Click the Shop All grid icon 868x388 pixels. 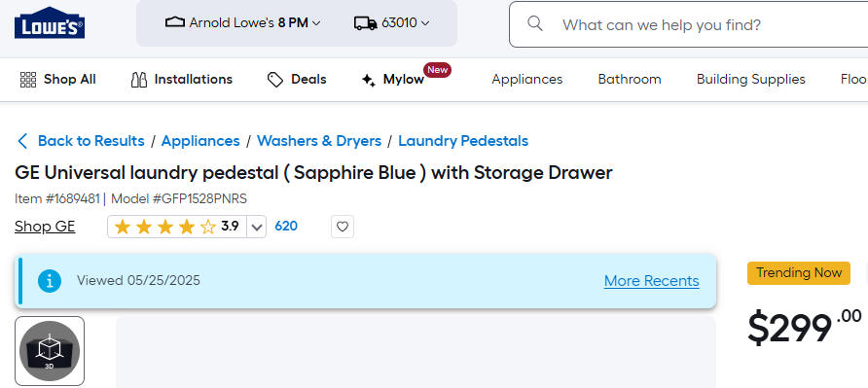[27, 80]
